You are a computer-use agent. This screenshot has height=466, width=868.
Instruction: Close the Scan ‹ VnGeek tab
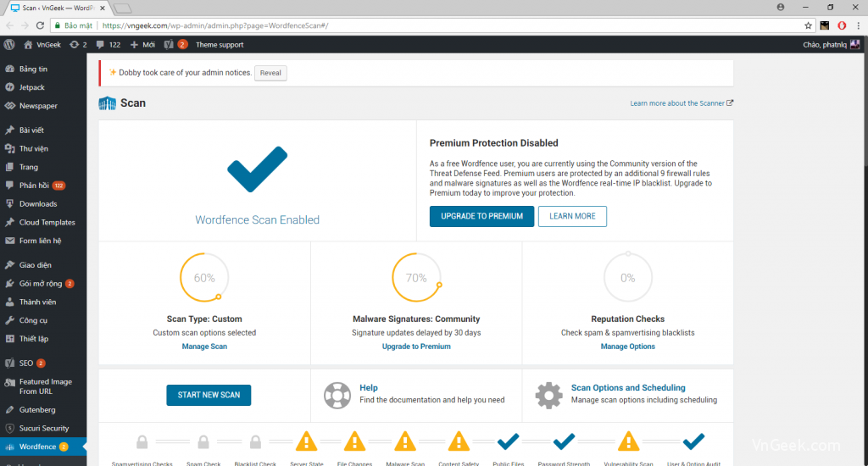click(103, 8)
